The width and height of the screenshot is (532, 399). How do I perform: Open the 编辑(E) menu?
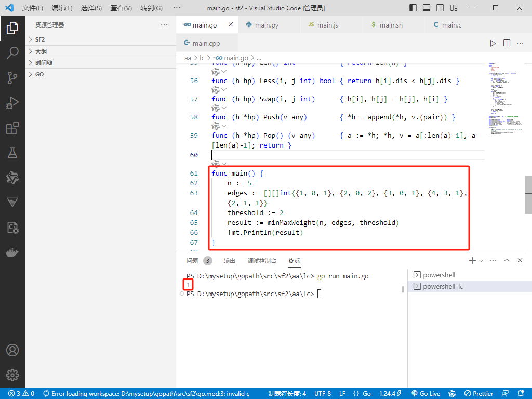[x=62, y=8]
